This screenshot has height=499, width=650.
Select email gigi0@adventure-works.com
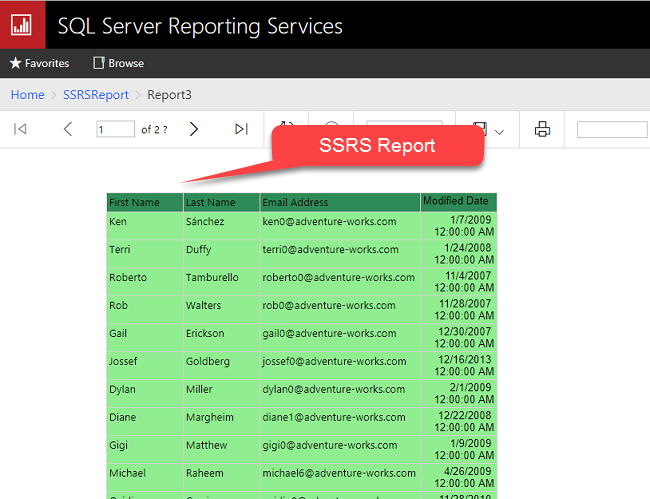coord(340,450)
